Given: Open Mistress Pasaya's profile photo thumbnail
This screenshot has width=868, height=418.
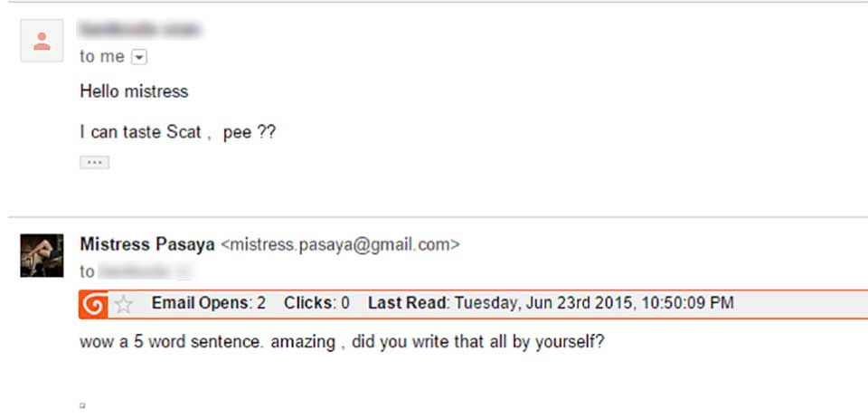Looking at the screenshot, I should pyautogui.click(x=42, y=255).
